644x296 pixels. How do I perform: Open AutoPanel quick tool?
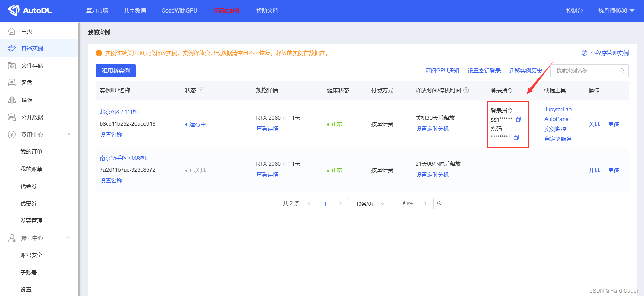[557, 119]
